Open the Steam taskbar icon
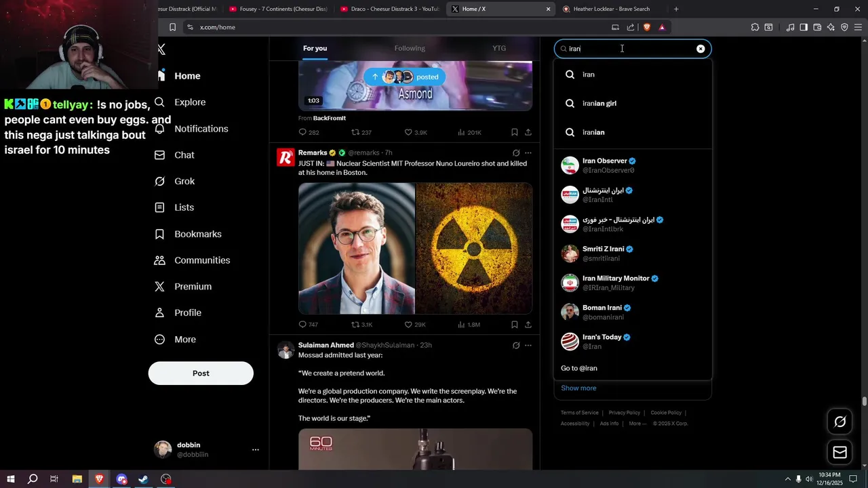Image resolution: width=868 pixels, height=488 pixels. 144,479
